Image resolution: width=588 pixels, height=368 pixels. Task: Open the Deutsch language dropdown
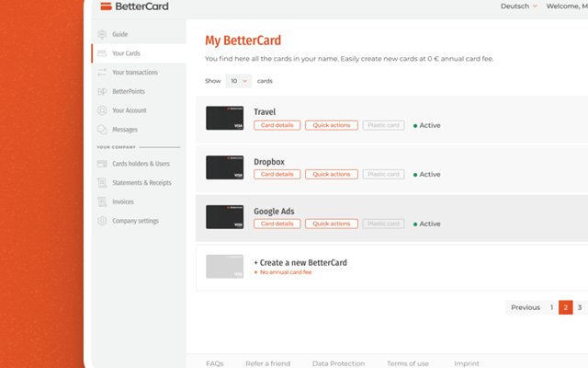point(518,6)
